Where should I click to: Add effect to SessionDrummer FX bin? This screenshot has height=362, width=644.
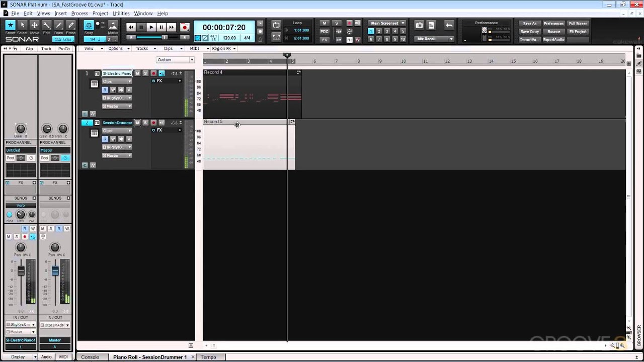(x=180, y=130)
